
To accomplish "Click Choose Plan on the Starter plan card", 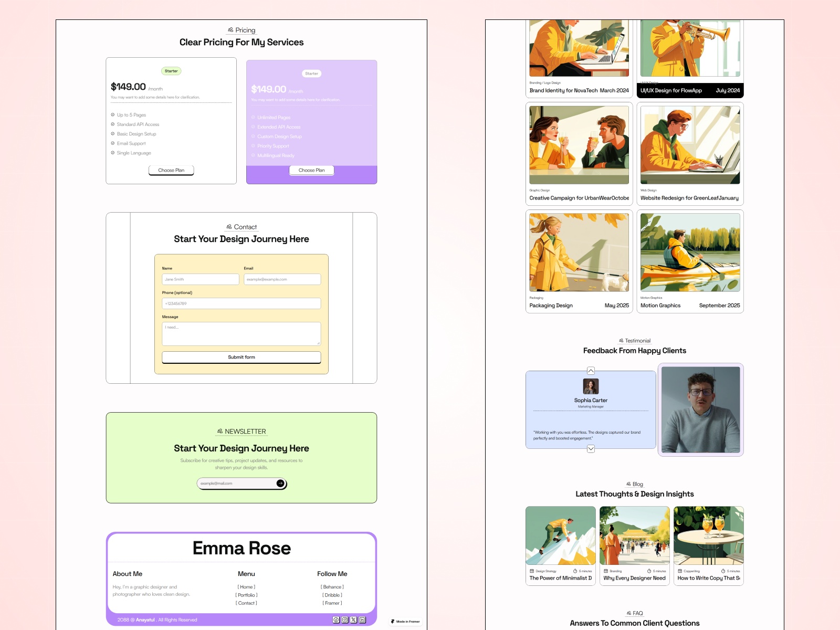I will 171,170.
